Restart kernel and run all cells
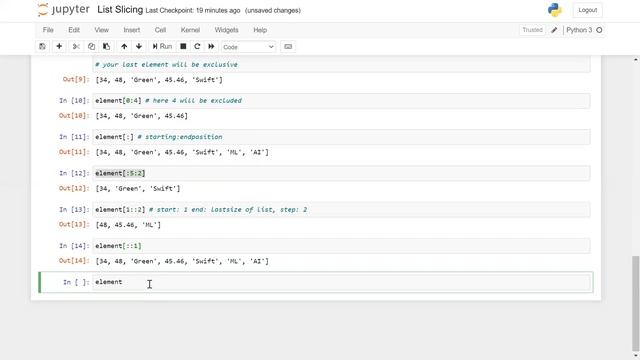Screen dimensions: 640x360 [211, 47]
